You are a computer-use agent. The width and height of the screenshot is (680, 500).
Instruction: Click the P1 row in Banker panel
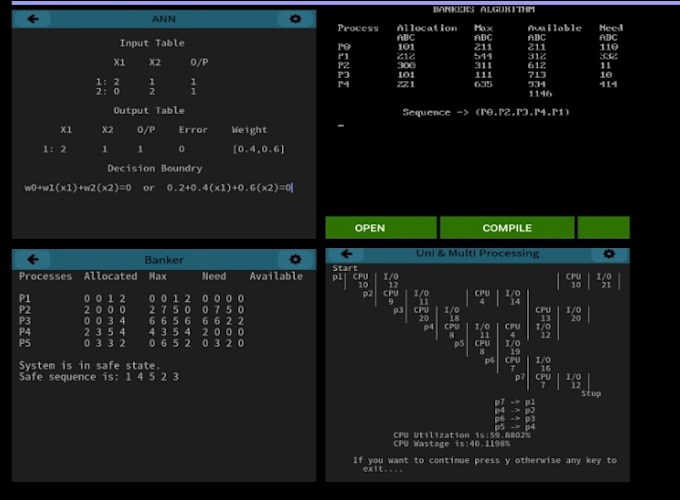pos(131,299)
